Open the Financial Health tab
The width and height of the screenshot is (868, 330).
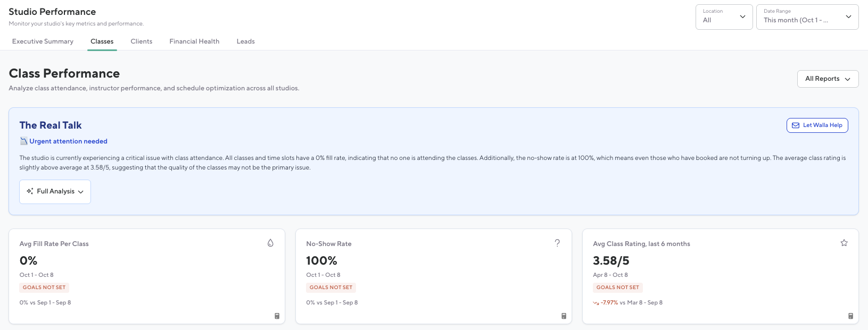pyautogui.click(x=194, y=41)
